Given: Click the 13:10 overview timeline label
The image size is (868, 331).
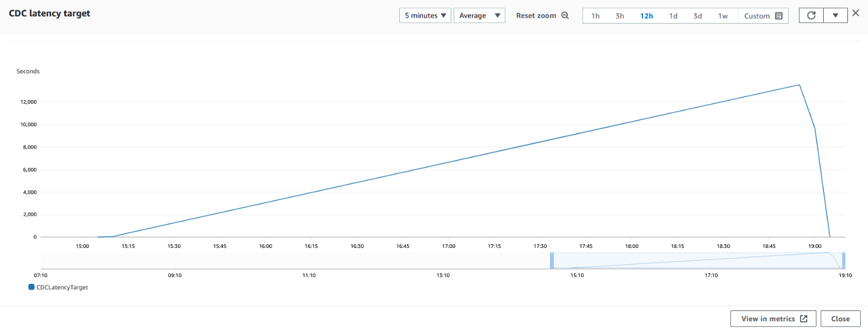Looking at the screenshot, I should pos(443,275).
